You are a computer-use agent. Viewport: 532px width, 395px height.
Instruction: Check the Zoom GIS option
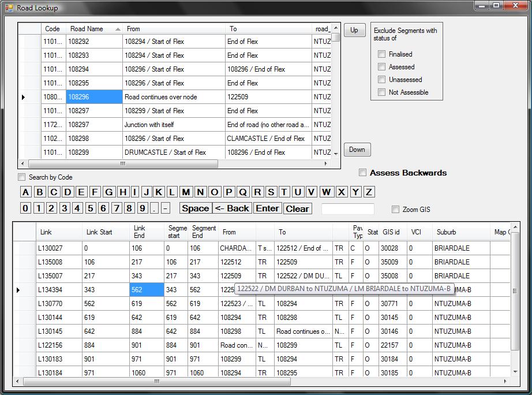[x=395, y=210]
